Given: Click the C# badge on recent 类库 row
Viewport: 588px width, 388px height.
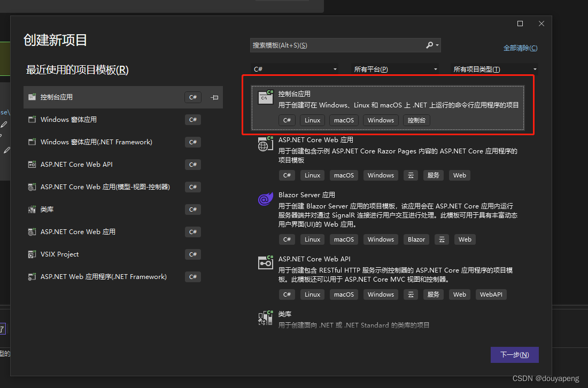Looking at the screenshot, I should pyautogui.click(x=193, y=209).
